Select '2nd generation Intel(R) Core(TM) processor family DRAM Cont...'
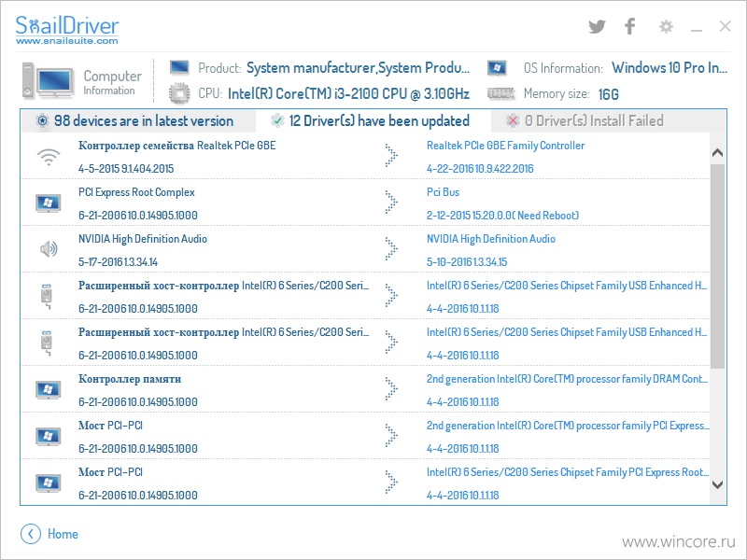This screenshot has width=747, height=560. pos(567,379)
